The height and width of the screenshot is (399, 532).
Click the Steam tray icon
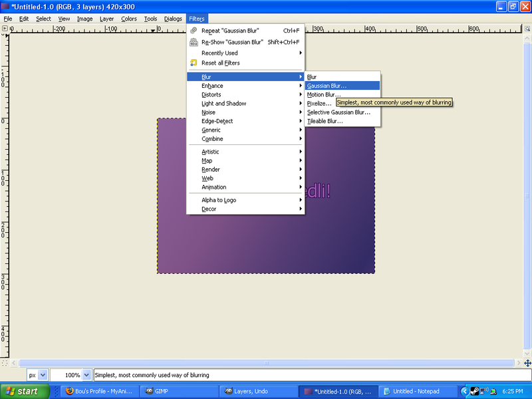click(474, 391)
